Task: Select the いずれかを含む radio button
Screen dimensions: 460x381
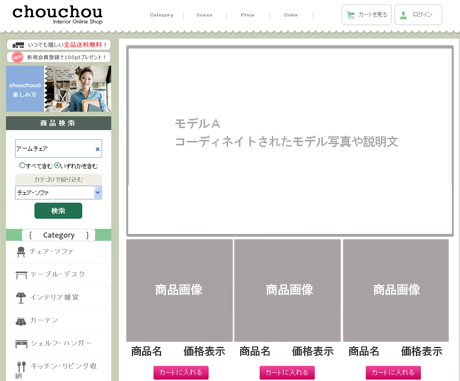Action: [x=57, y=165]
